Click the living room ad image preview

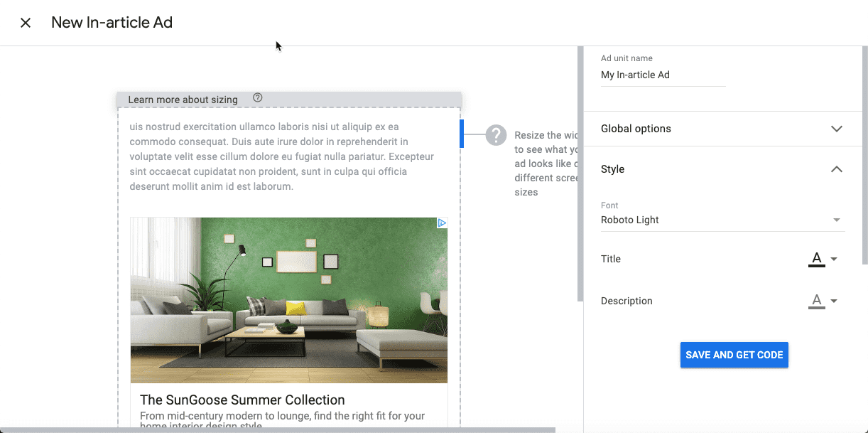pos(288,299)
